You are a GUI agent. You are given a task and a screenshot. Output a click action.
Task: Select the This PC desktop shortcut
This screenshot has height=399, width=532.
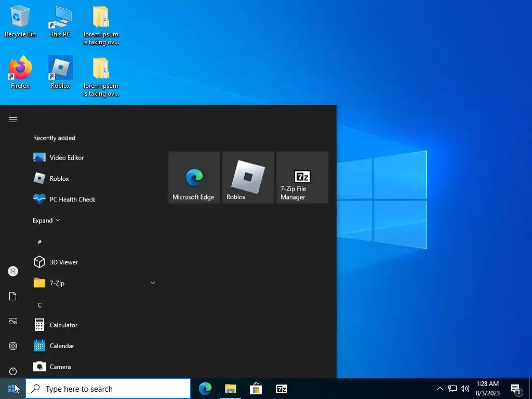[x=60, y=21]
